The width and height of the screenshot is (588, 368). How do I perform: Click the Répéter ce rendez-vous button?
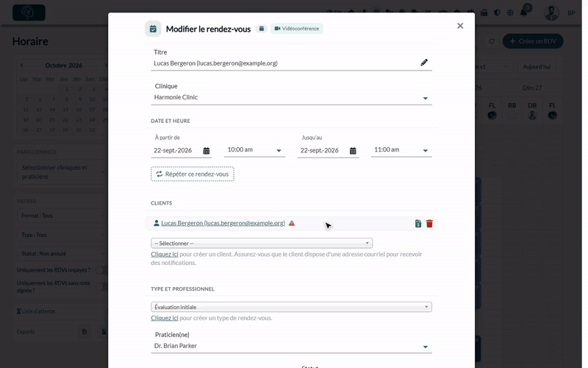193,174
